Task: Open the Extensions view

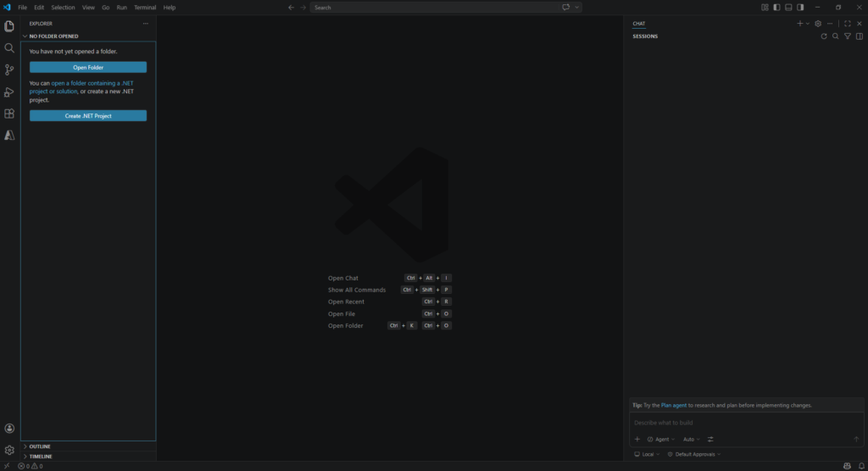Action: [9, 114]
